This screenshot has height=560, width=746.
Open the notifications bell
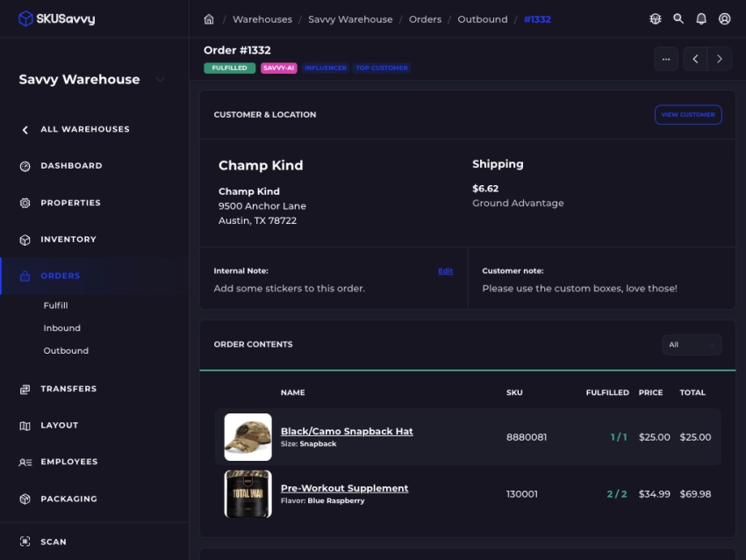701,19
